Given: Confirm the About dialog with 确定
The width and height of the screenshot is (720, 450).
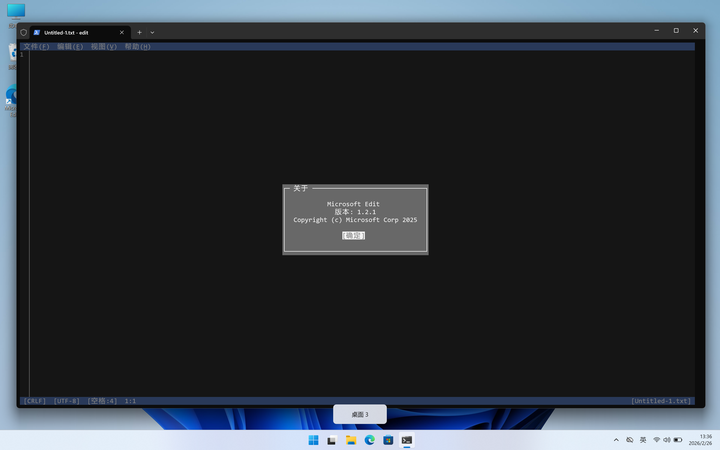Looking at the screenshot, I should tap(353, 236).
